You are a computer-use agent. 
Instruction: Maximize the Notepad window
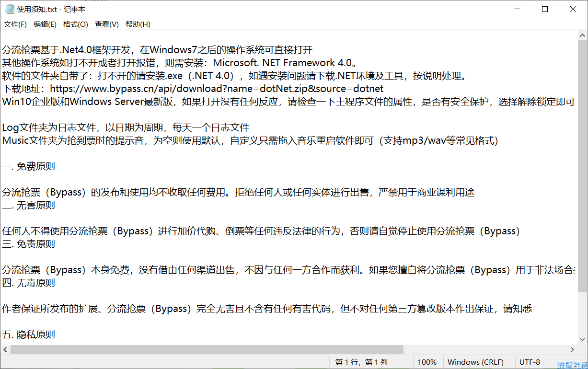coord(544,9)
